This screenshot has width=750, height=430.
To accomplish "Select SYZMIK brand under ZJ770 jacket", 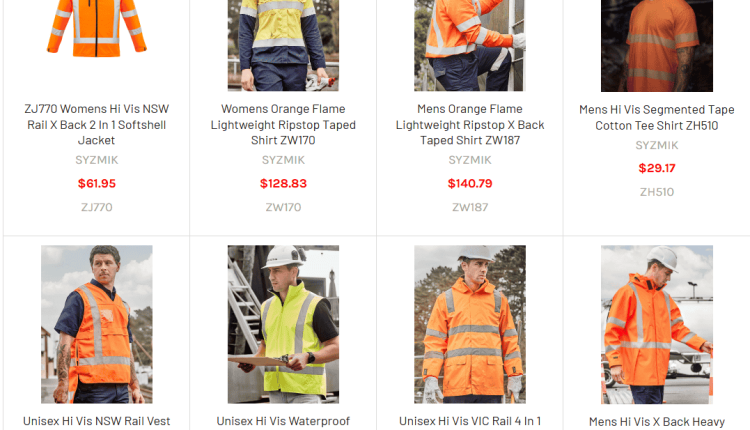I will point(97,160).
